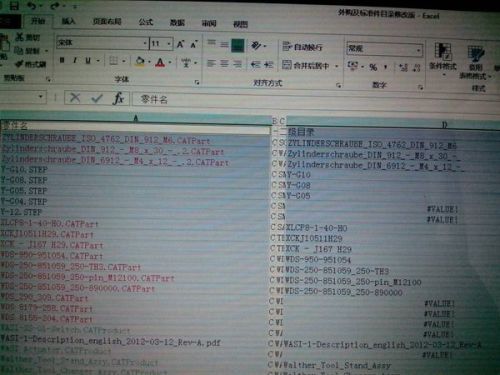
Task: Switch to the 公式 Formulas tab
Action: tap(146, 22)
